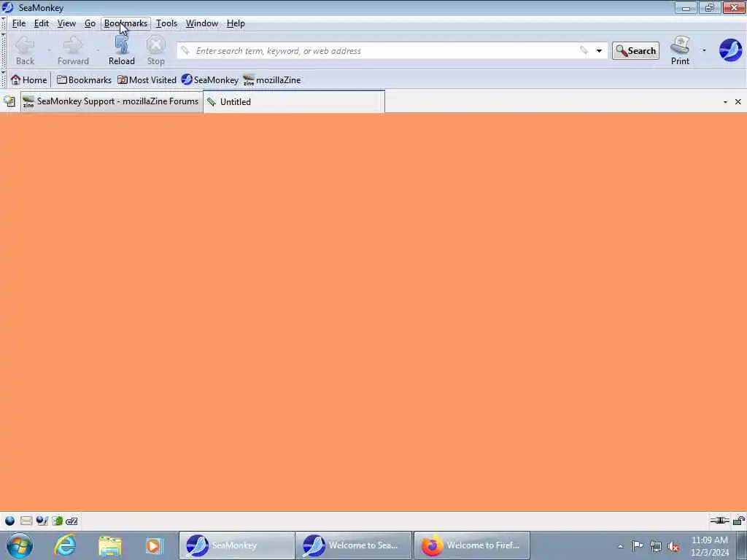The width and height of the screenshot is (747, 560).
Task: Launch Windows Media Player from taskbar
Action: [x=155, y=545]
